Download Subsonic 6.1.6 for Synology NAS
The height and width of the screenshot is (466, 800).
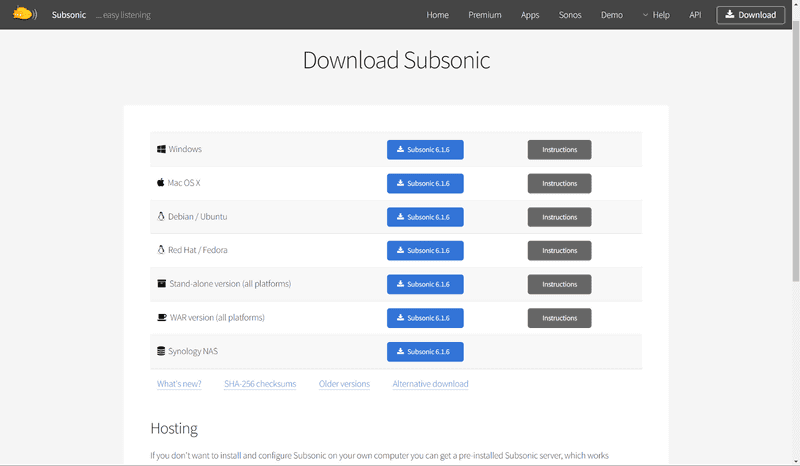point(425,352)
